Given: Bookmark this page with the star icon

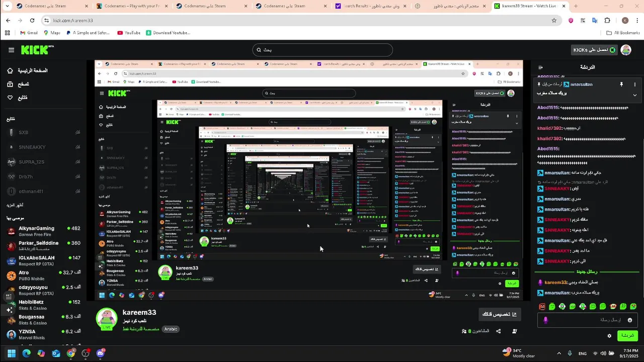Looking at the screenshot, I should pyautogui.click(x=554, y=21).
